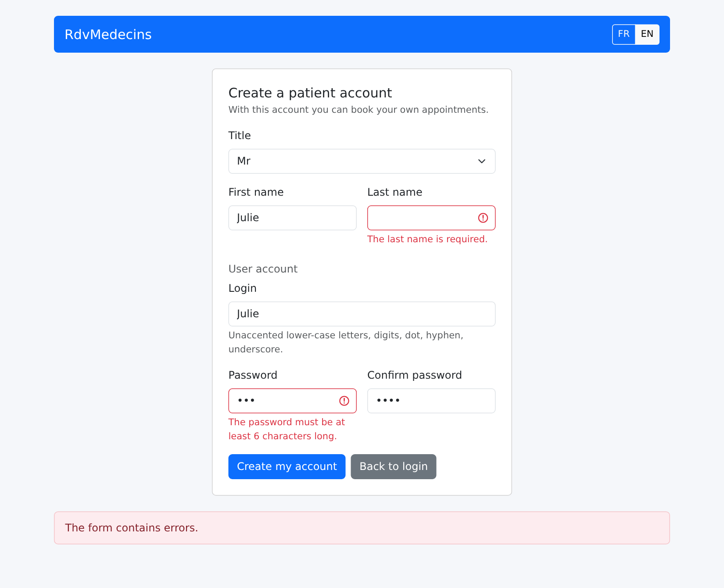Viewport: 724px width, 588px height.
Task: Focus the Login input field
Action: tap(362, 314)
